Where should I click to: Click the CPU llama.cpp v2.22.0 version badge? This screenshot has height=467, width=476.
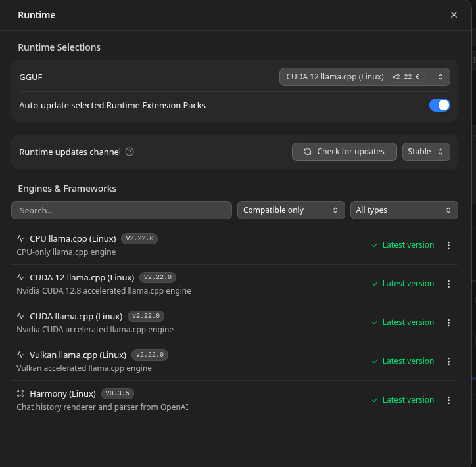pyautogui.click(x=139, y=238)
